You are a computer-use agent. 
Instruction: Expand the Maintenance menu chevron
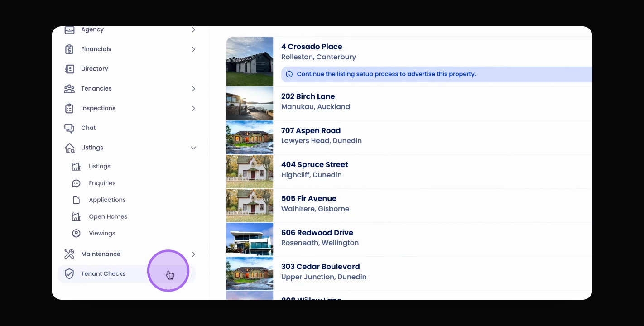click(193, 254)
